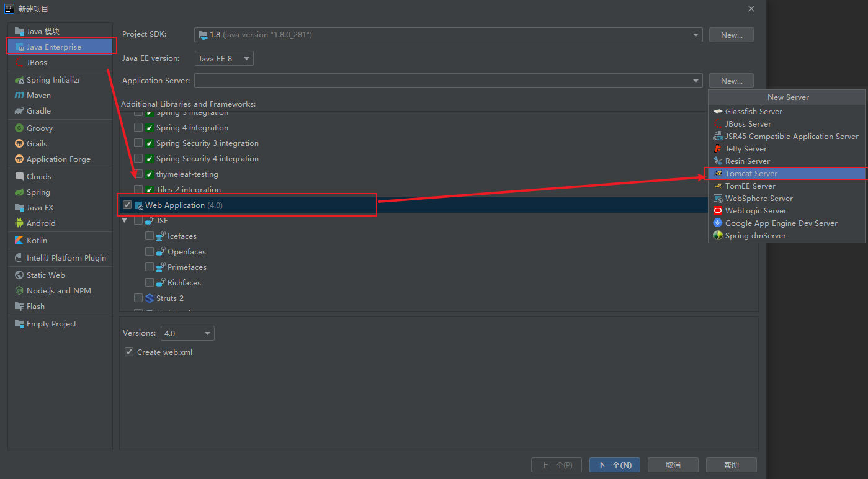The height and width of the screenshot is (479, 868).
Task: Click the Next (下一个) button
Action: tap(614, 465)
